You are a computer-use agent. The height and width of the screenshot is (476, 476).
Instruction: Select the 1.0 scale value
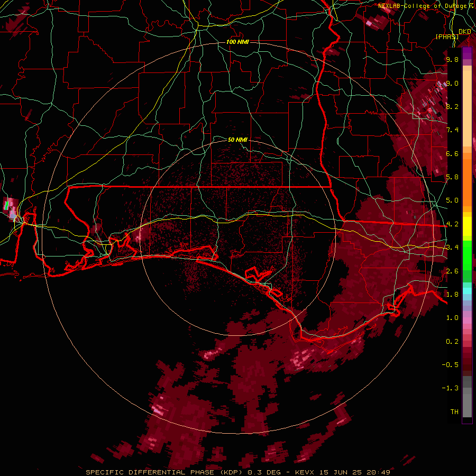[x=452, y=318]
